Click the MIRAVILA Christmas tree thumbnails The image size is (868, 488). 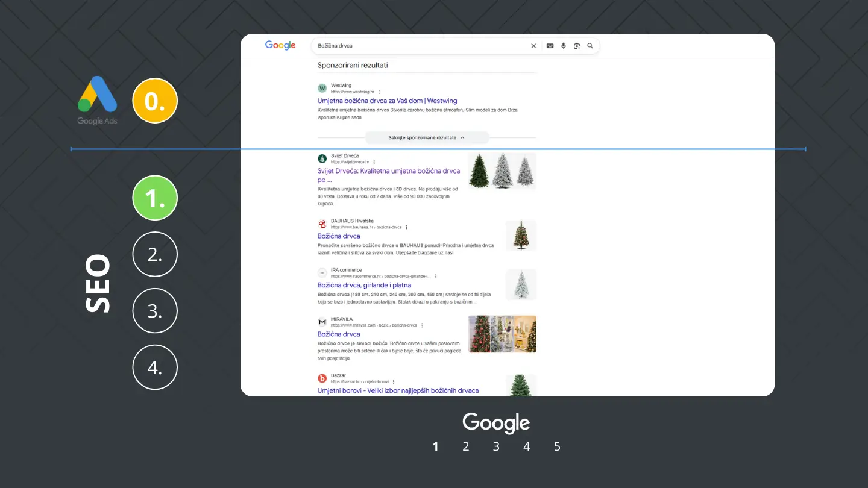502,334
